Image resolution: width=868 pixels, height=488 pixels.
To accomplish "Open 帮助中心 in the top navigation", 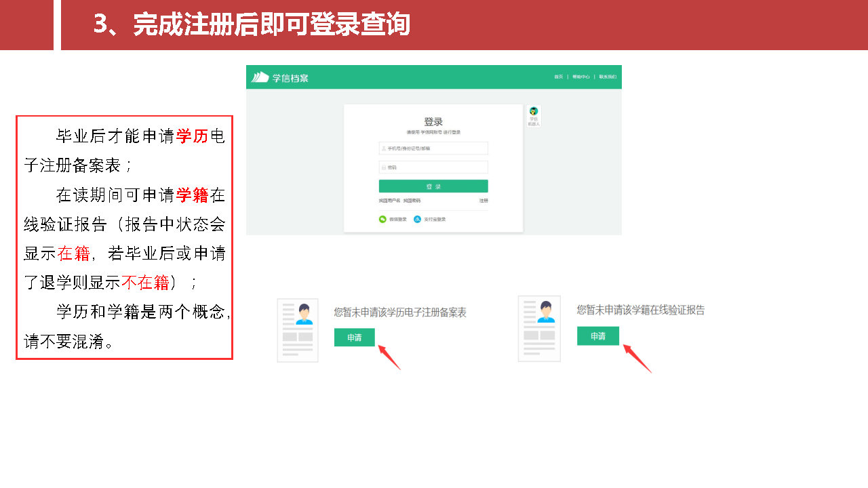I will 580,77.
